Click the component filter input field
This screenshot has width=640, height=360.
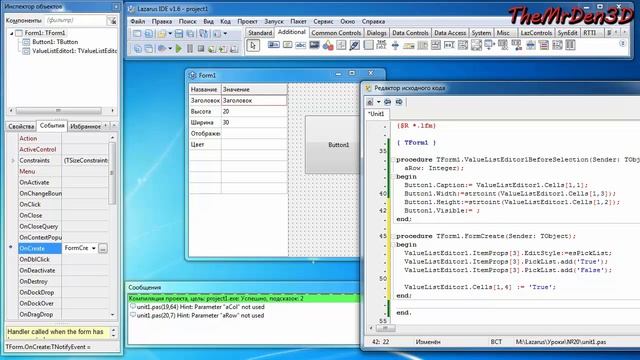[x=75, y=20]
